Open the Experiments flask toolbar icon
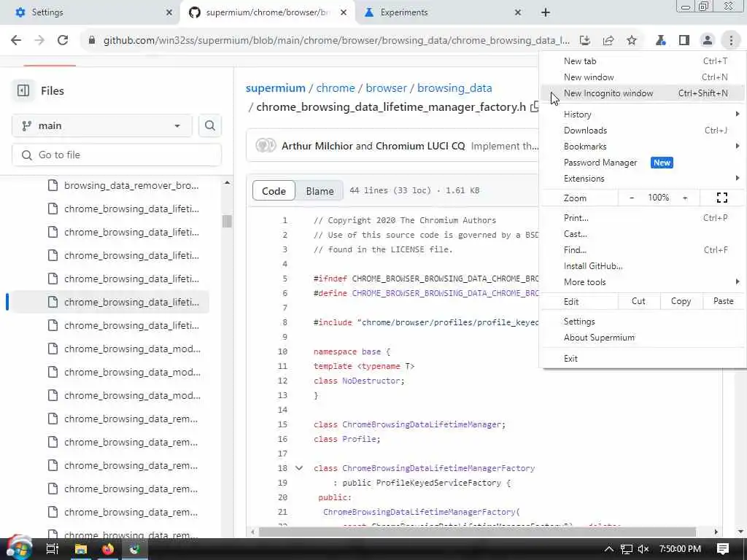747x560 pixels. point(660,41)
